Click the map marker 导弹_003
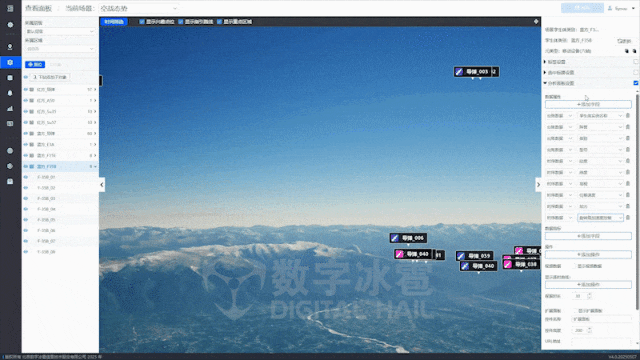This screenshot has width=640, height=360. click(x=472, y=72)
